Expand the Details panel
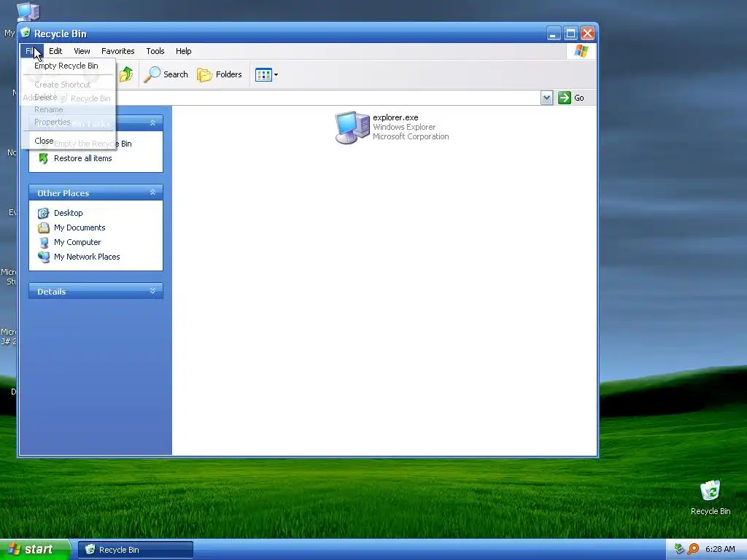Image resolution: width=747 pixels, height=560 pixels. 153,290
